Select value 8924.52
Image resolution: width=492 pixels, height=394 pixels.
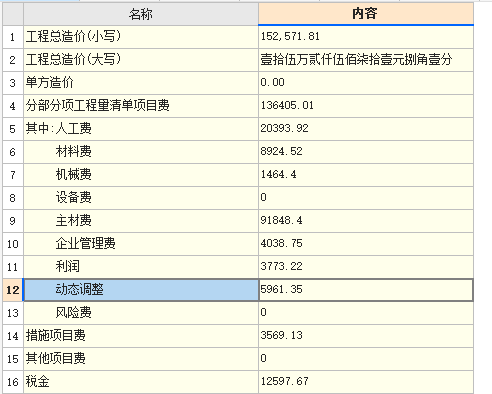pos(366,152)
